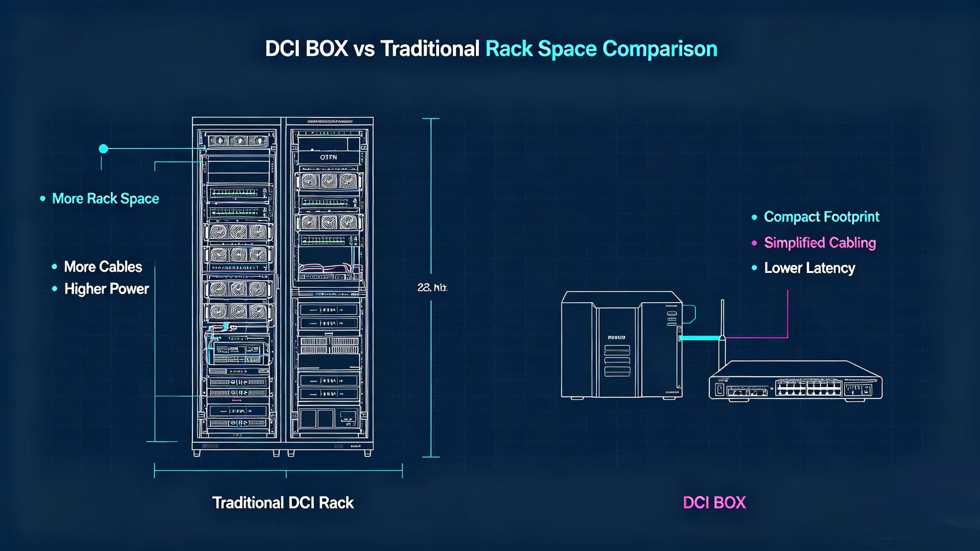The width and height of the screenshot is (980, 551).
Task: Click the pink "Simplified Cabling" label
Action: (x=820, y=243)
